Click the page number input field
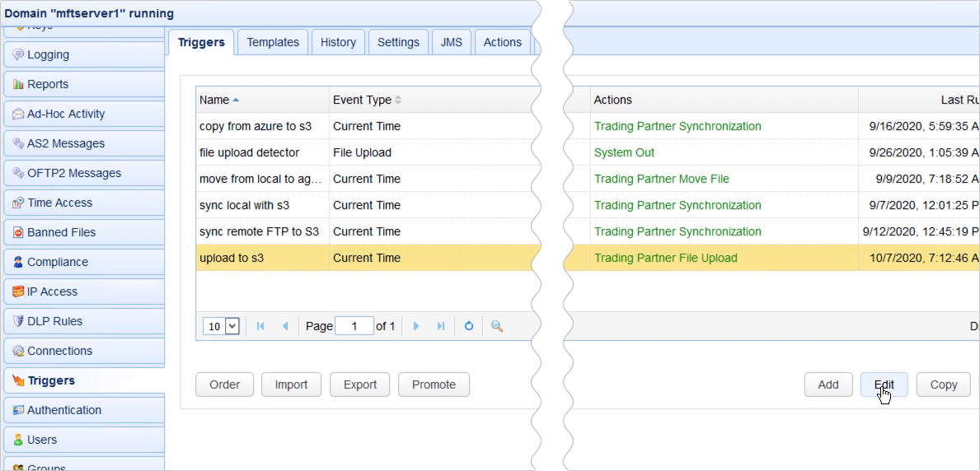This screenshot has width=980, height=471. 355,326
